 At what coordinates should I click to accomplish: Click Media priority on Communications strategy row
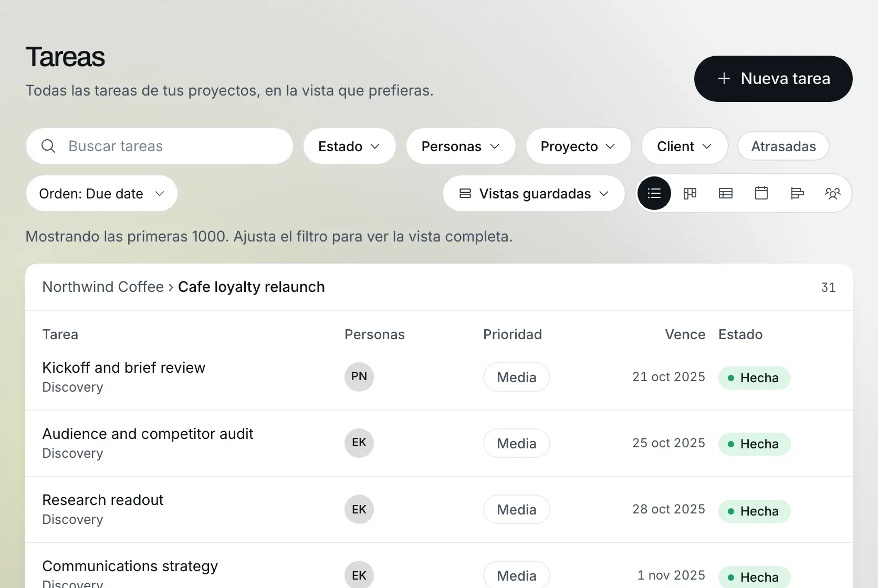(x=517, y=575)
